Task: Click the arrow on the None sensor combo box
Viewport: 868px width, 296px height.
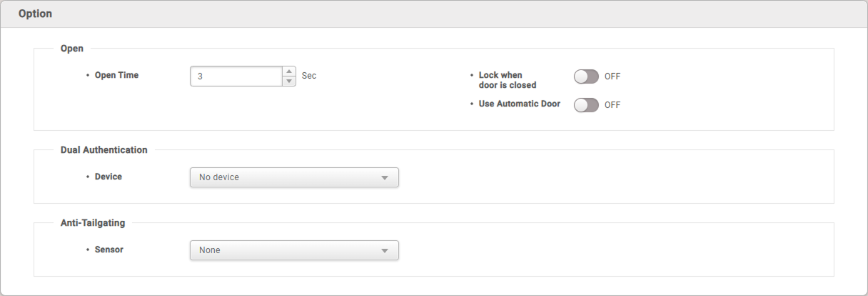Action: (x=384, y=251)
